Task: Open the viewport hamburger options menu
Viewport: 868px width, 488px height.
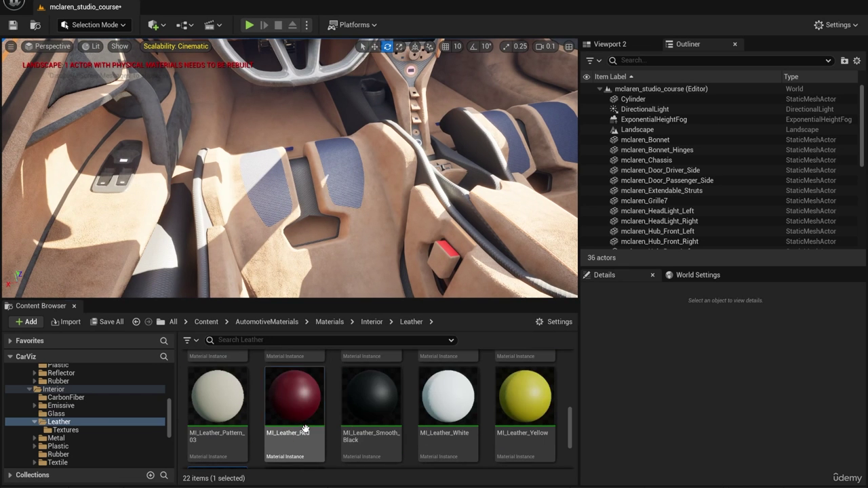Action: coord(11,46)
